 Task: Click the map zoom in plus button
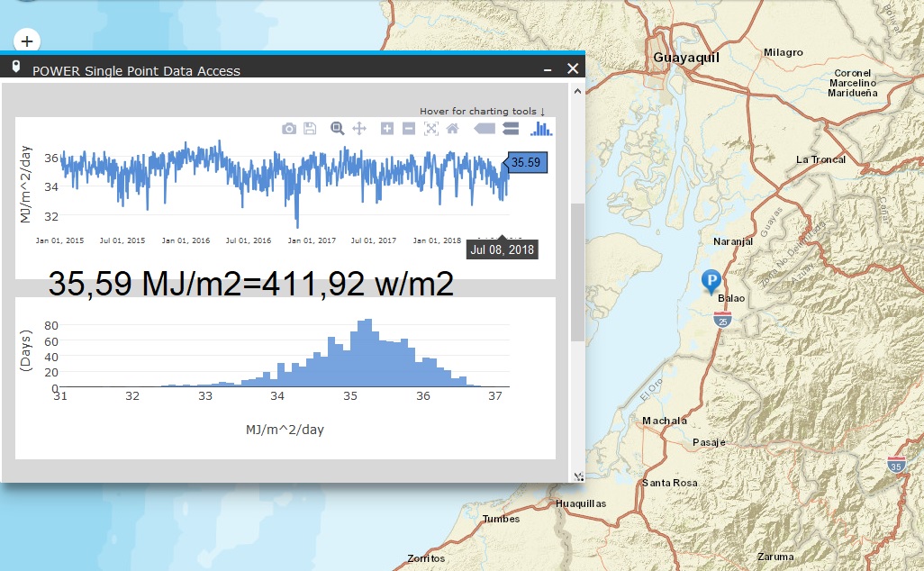(27, 41)
